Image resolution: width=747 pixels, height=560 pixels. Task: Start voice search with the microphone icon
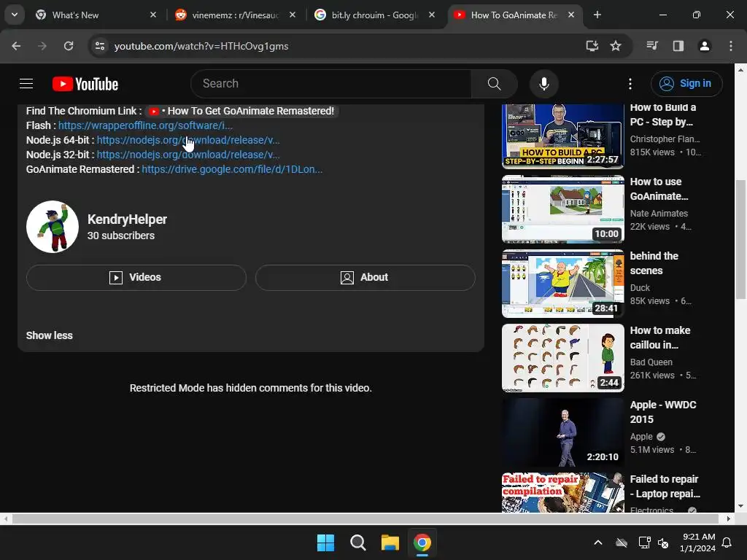coord(543,84)
